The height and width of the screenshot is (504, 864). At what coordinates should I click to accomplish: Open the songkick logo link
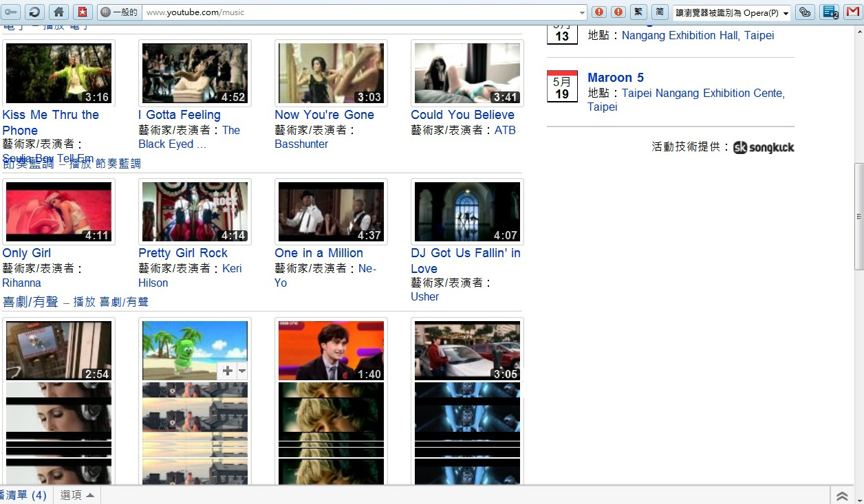coord(764,147)
